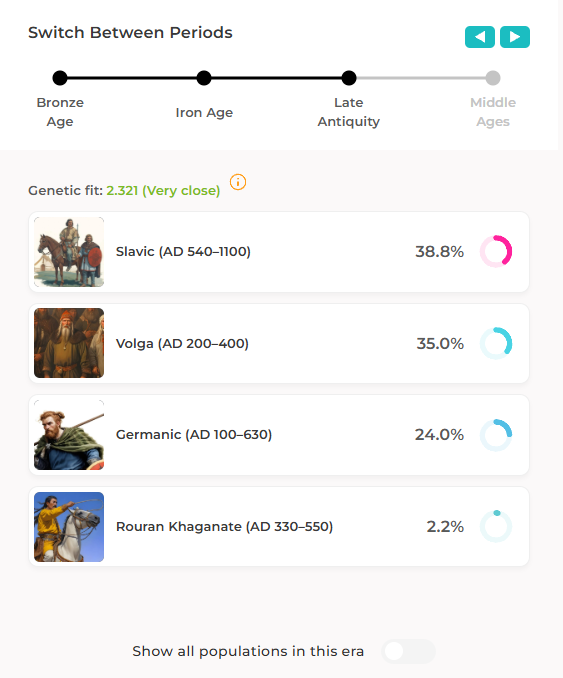Select the Late Antiquity timeline dot
Image resolution: width=563 pixels, height=678 pixels.
coord(349,78)
